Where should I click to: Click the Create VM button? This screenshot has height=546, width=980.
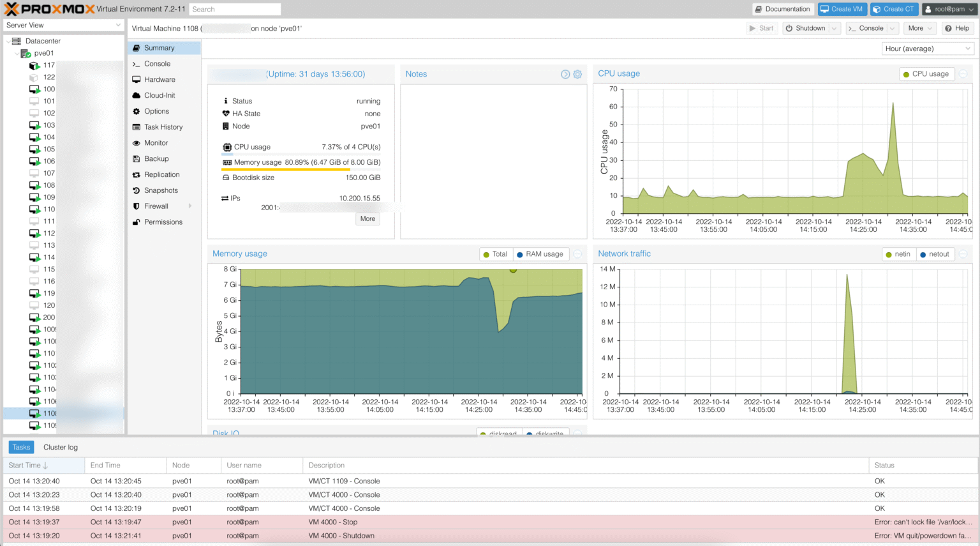click(x=842, y=9)
